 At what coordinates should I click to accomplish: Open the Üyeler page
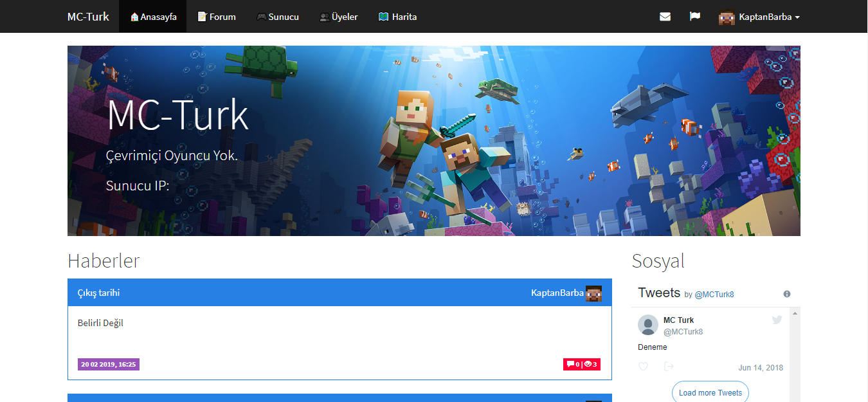[x=339, y=17]
